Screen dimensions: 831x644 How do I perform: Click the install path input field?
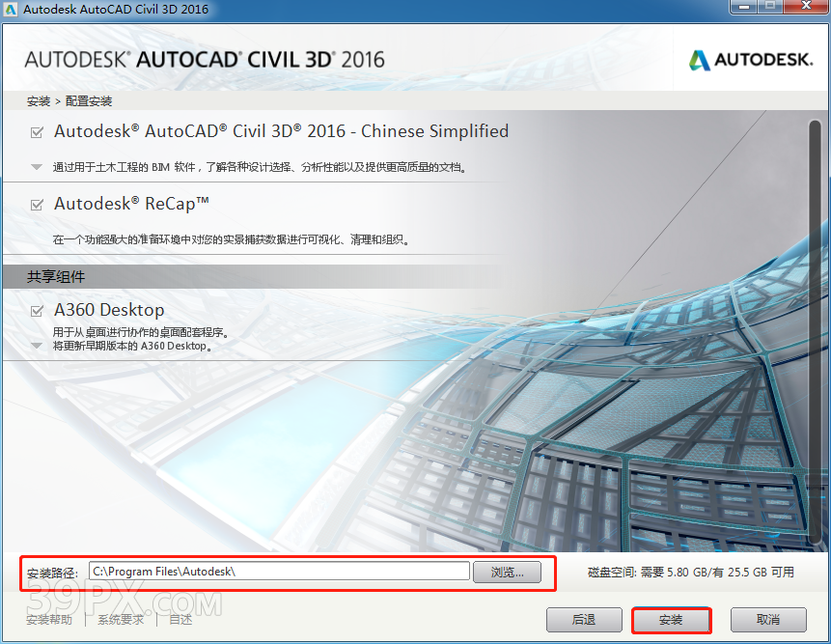click(x=279, y=572)
